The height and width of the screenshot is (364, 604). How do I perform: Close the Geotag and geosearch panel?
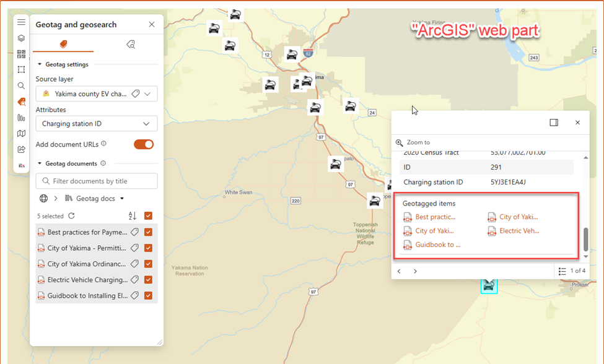click(x=152, y=24)
